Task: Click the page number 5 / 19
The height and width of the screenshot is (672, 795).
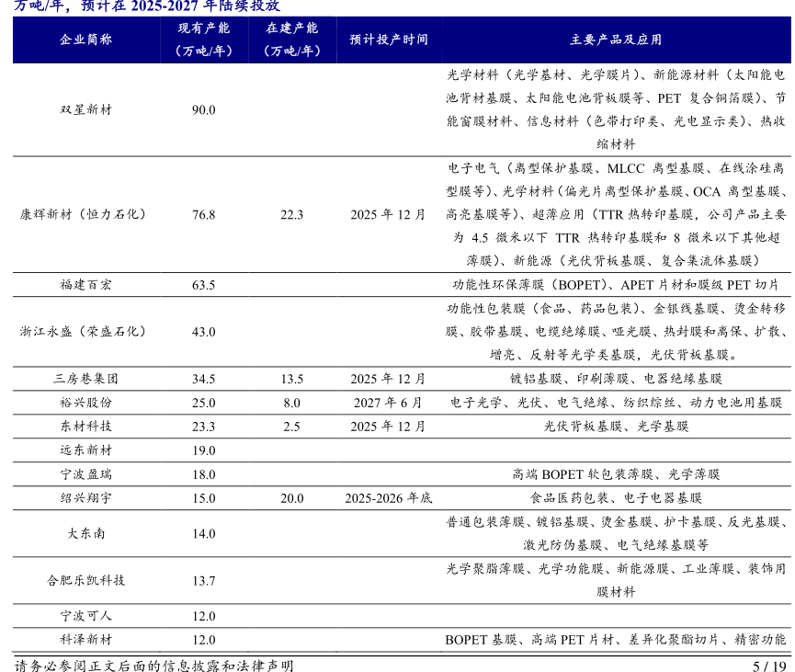Action: 769,665
